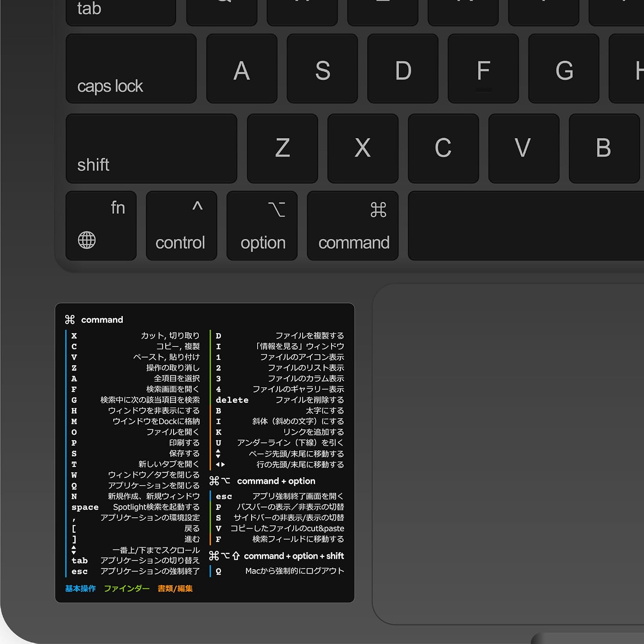Click the 'ウィンドウを非表示にする' row

point(135,411)
